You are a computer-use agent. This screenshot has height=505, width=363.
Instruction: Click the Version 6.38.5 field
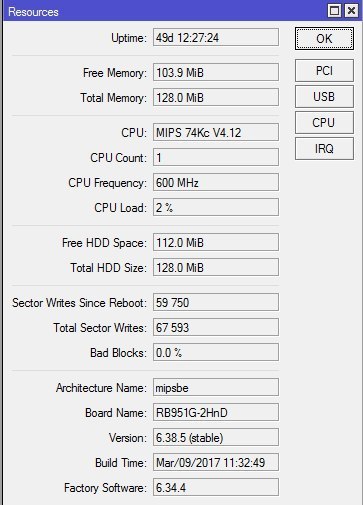216,437
